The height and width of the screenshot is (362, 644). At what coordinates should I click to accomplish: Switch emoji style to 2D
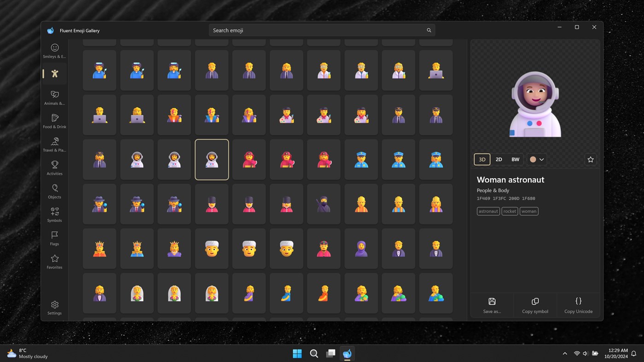pos(499,159)
